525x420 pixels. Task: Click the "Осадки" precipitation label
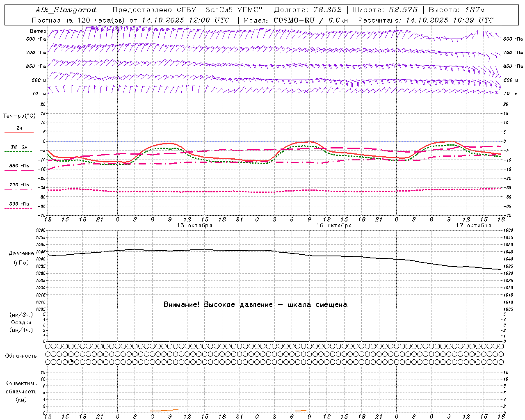(x=21, y=322)
